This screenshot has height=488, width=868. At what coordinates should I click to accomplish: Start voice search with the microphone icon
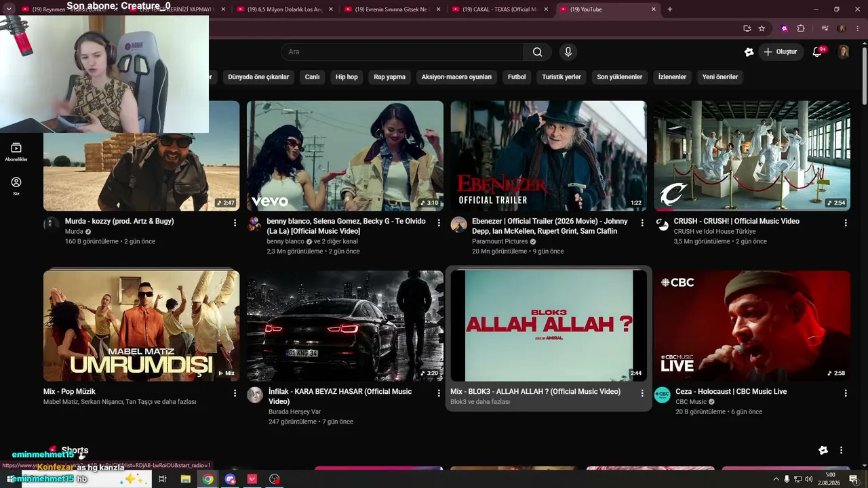pyautogui.click(x=568, y=52)
